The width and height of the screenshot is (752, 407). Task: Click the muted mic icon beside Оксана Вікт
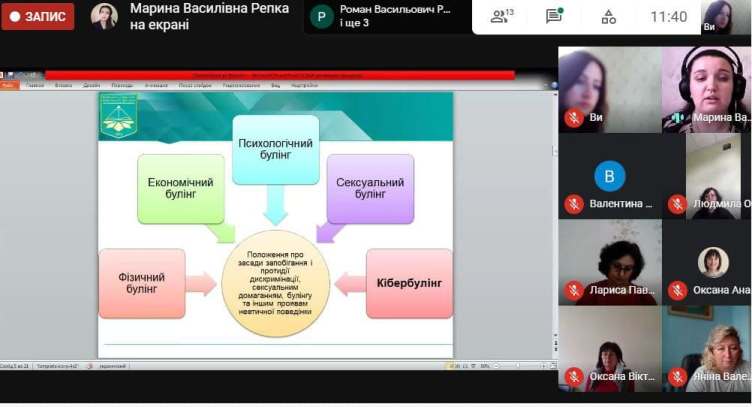574,377
